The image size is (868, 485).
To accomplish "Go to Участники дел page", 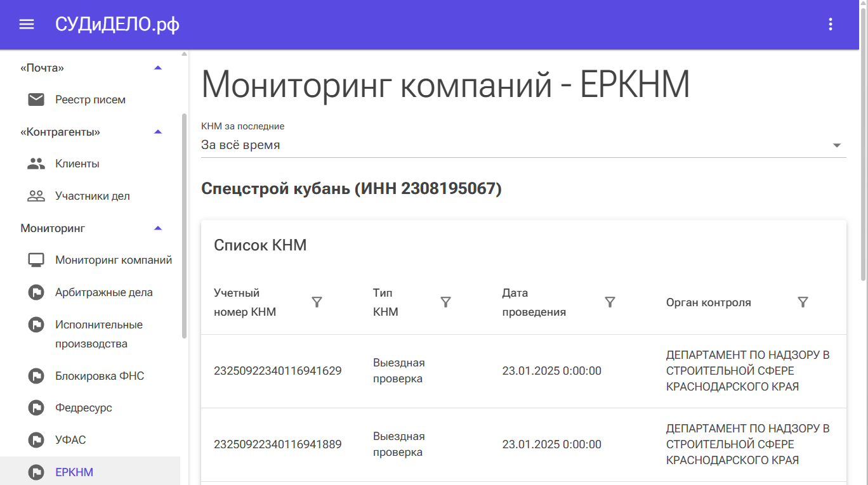I will (92, 196).
